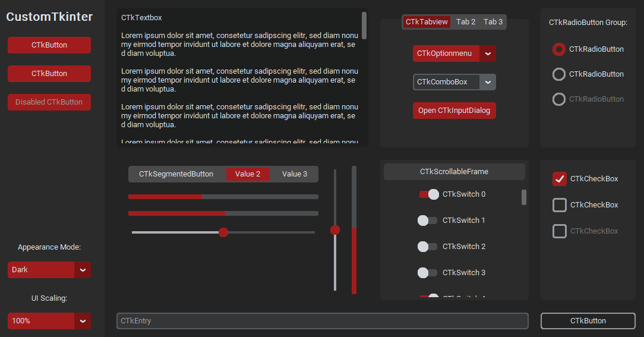Click the CTkTextbox vertical scrollbar

click(364, 26)
